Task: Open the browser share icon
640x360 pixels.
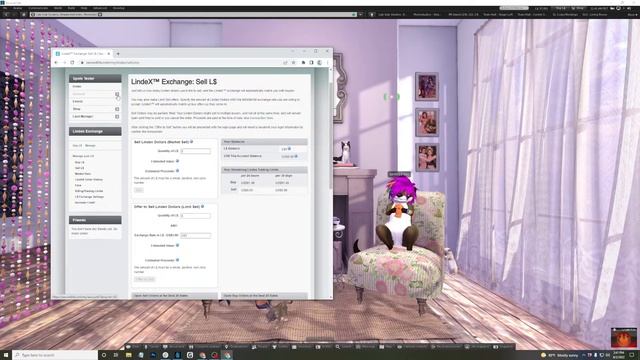Action: (x=285, y=62)
